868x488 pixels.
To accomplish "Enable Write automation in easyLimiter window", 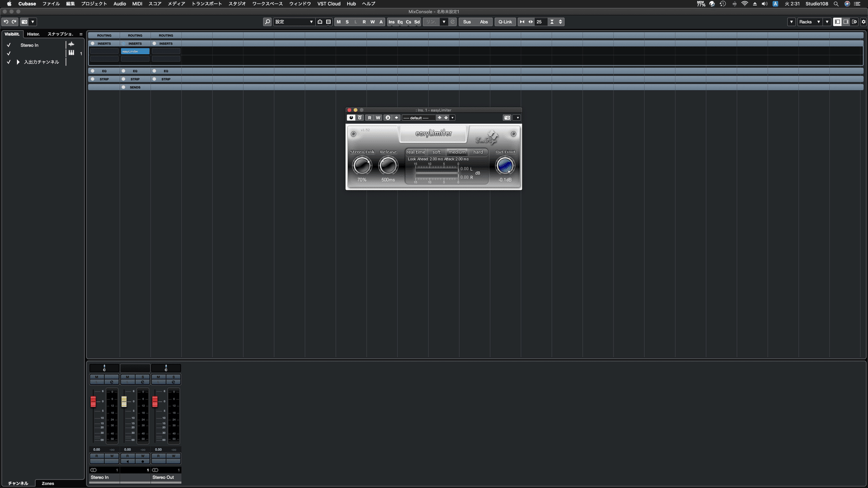I will click(x=378, y=118).
